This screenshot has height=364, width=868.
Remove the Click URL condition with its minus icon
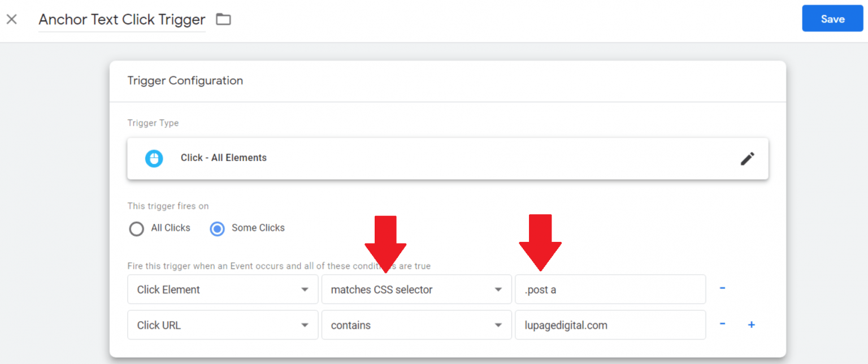pos(722,324)
